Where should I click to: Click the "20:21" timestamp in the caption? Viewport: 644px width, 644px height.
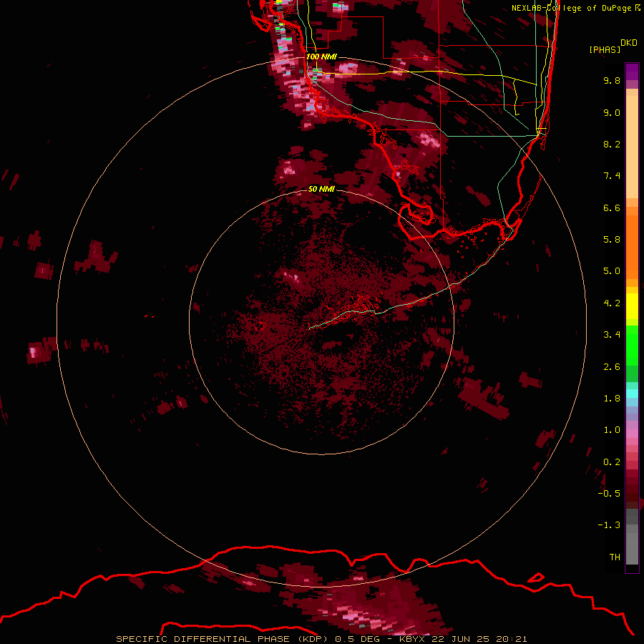(512, 639)
